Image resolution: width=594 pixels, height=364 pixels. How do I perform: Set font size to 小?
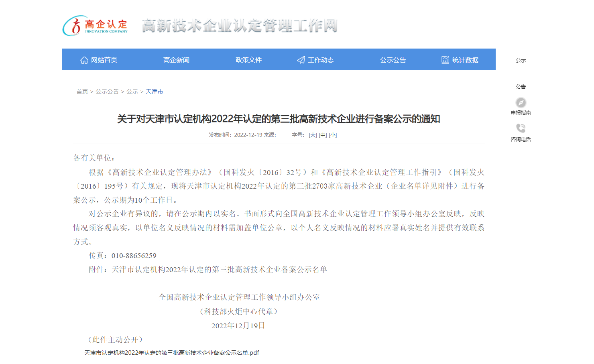coord(333,135)
